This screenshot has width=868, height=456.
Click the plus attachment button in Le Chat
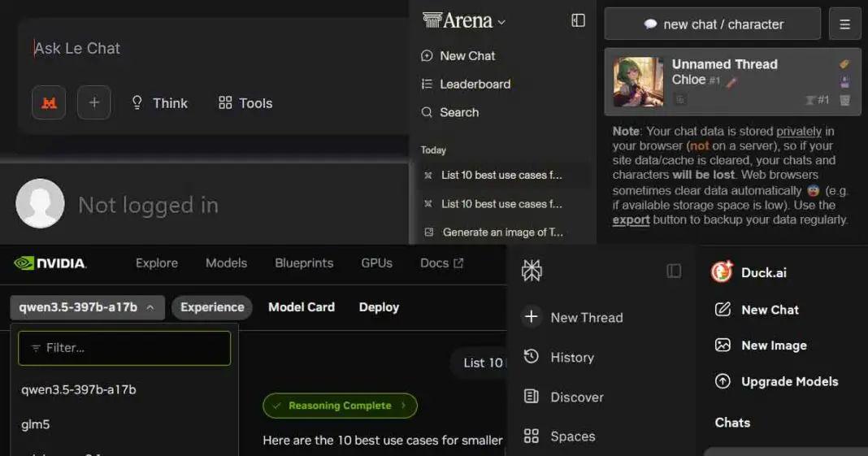(x=93, y=103)
